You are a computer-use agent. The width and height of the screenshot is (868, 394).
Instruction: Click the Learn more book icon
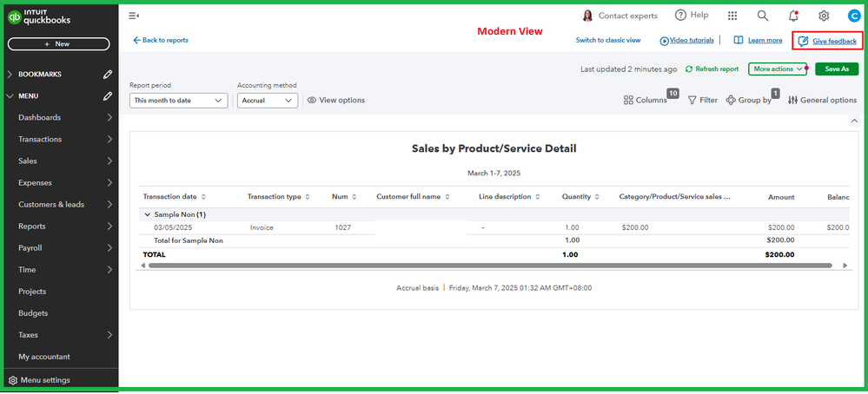tap(738, 40)
